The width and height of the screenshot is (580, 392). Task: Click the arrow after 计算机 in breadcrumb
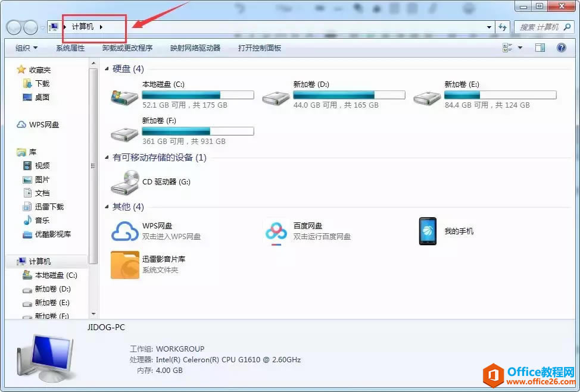coord(101,27)
